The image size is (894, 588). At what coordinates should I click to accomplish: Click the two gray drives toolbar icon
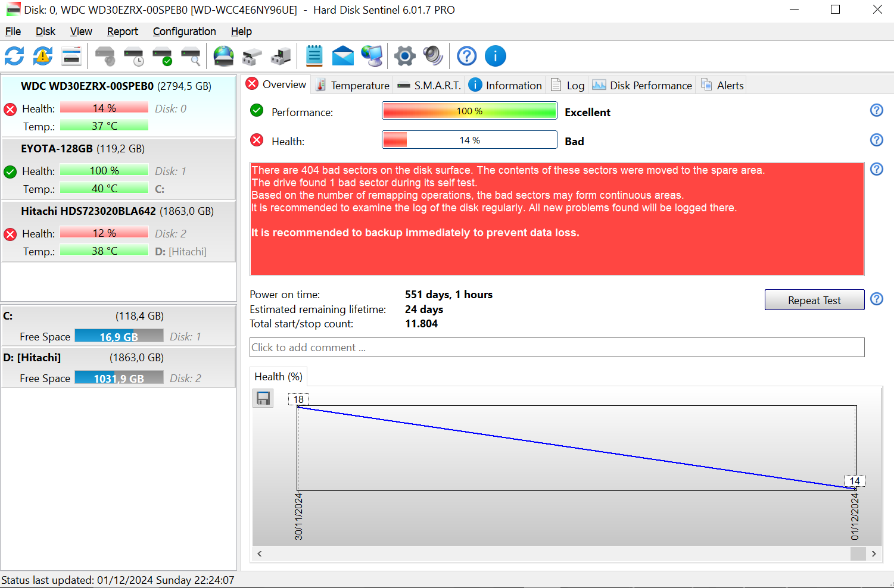coord(252,57)
